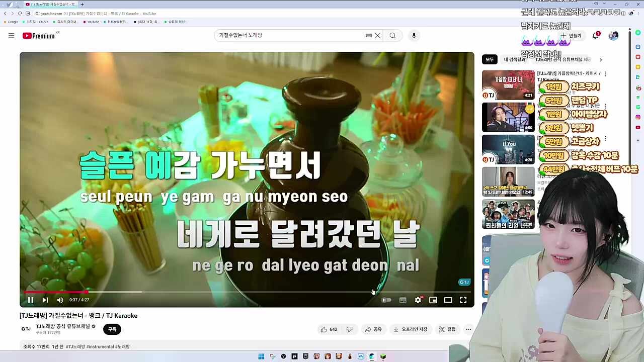Open player settings gear
This screenshot has width=644, height=362.
418,300
